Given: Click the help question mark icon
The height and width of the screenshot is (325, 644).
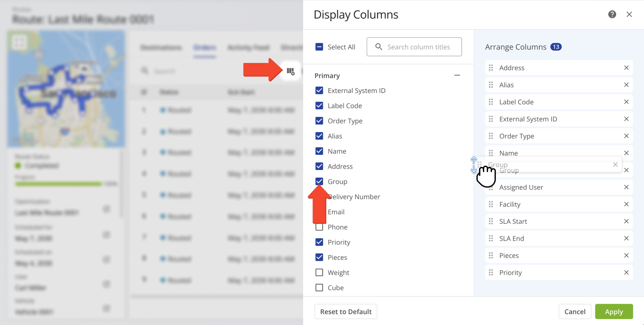Looking at the screenshot, I should coord(612,14).
